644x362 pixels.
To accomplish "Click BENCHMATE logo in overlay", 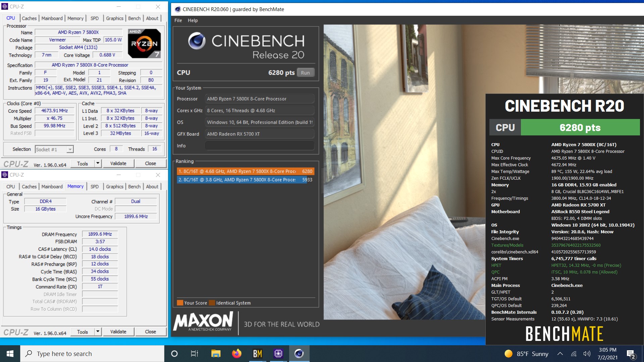I will click(x=564, y=334).
